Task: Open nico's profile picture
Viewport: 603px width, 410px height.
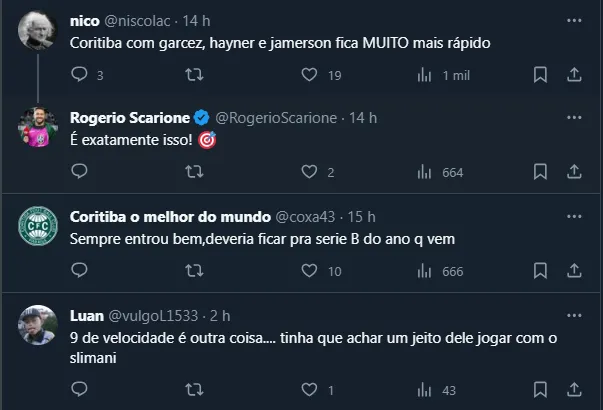Action: [x=37, y=30]
